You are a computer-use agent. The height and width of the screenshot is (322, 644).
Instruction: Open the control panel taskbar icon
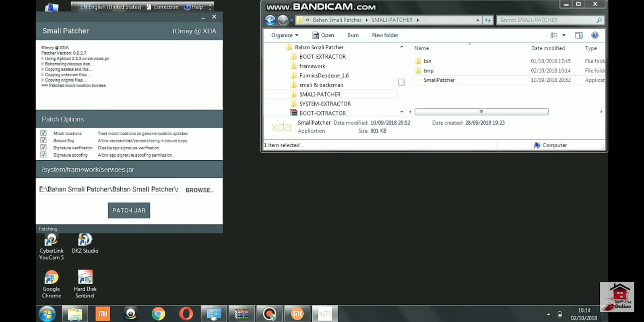click(214, 314)
